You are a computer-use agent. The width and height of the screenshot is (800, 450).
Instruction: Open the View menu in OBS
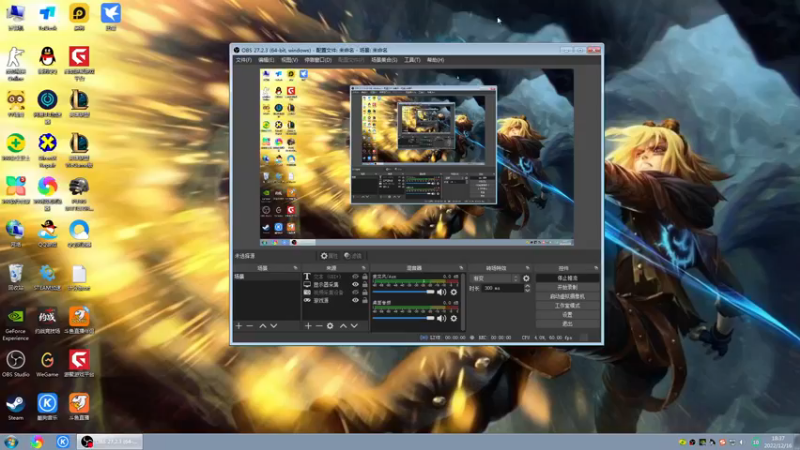pyautogui.click(x=289, y=60)
